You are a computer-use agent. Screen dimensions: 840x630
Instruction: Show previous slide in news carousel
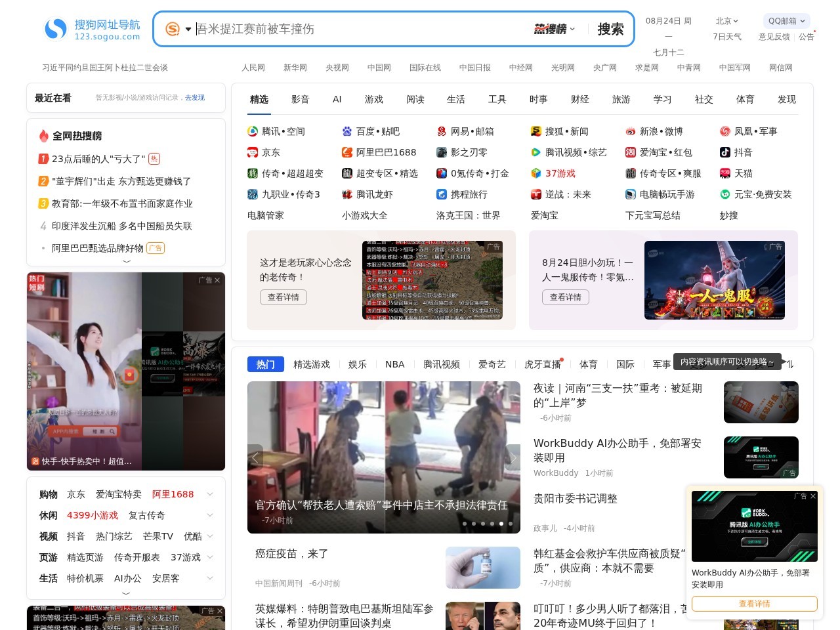click(x=255, y=457)
